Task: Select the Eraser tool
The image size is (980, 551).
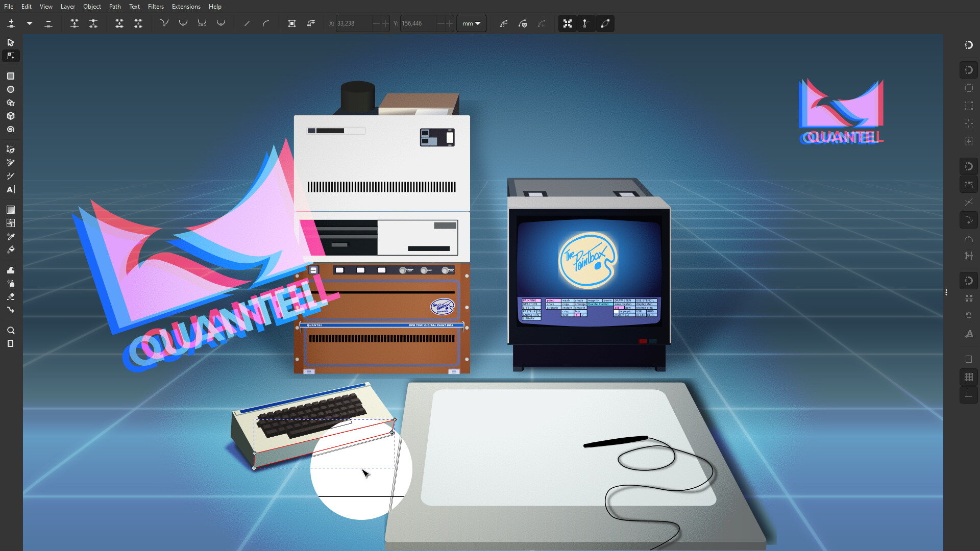Action: click(x=11, y=296)
